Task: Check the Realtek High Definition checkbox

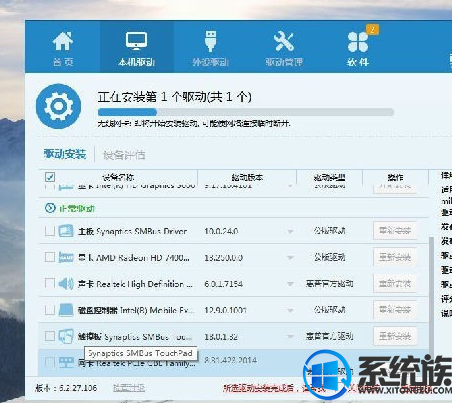Action: pyautogui.click(x=50, y=283)
